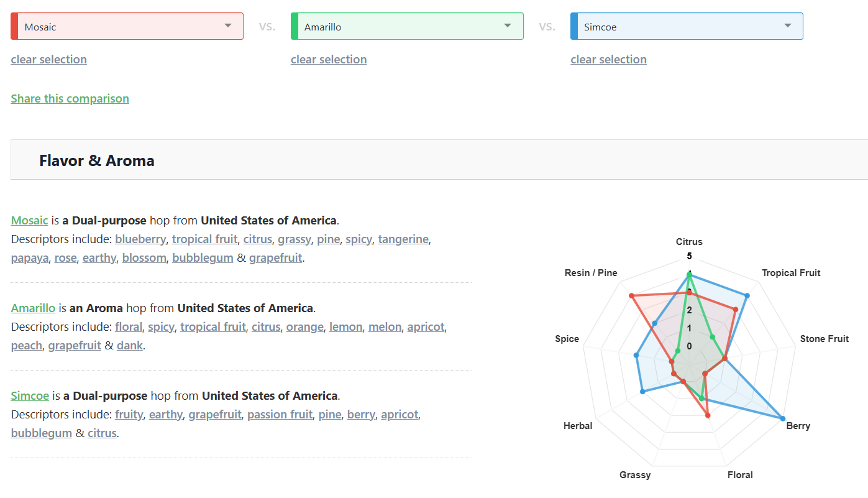Select the blueberry descriptor link

[x=140, y=239]
